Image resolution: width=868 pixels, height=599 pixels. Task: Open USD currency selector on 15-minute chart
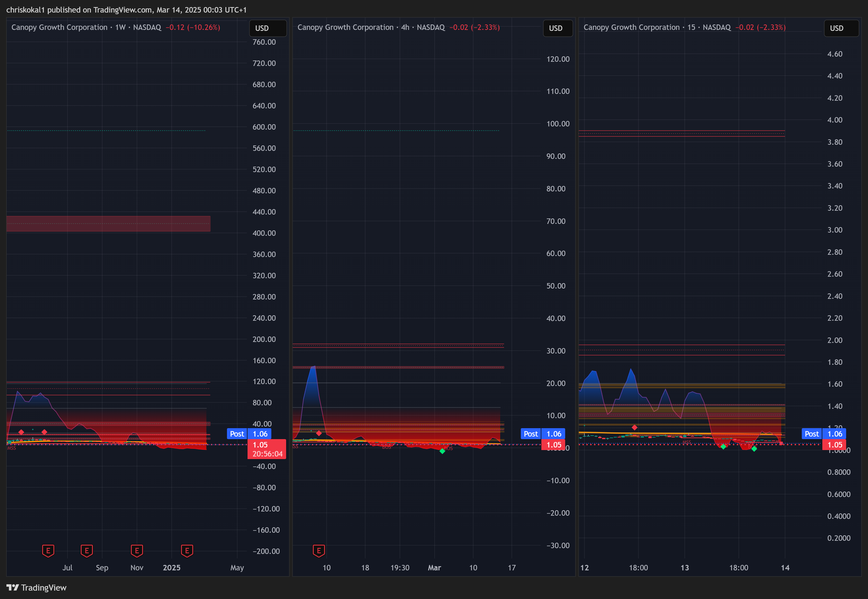tap(841, 28)
